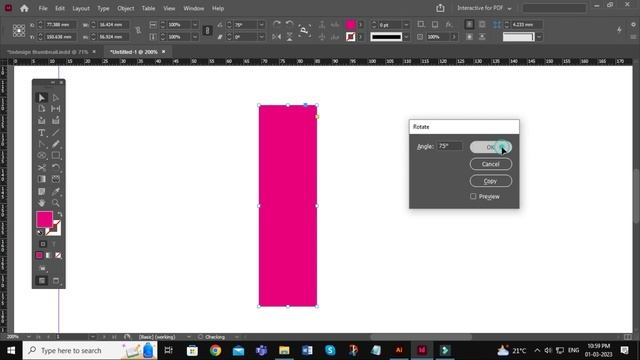The width and height of the screenshot is (640, 360).
Task: Click the stroke swatch in toolbox
Action: [x=54, y=228]
